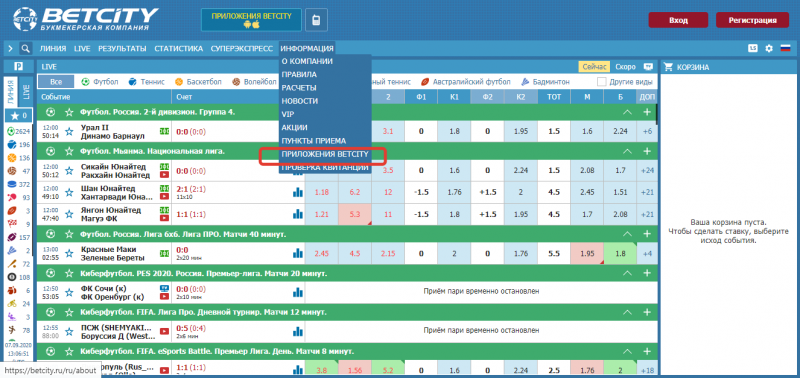Expand the left sidebar arrow
Image resolution: width=800 pixels, height=378 pixels.
click(x=10, y=48)
